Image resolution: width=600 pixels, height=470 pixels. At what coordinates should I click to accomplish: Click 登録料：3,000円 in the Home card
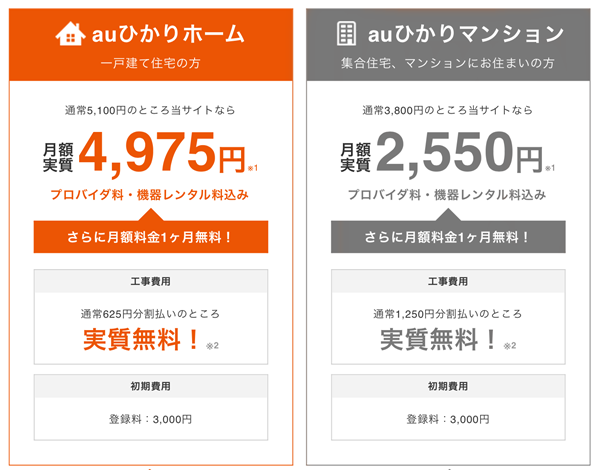click(x=150, y=419)
